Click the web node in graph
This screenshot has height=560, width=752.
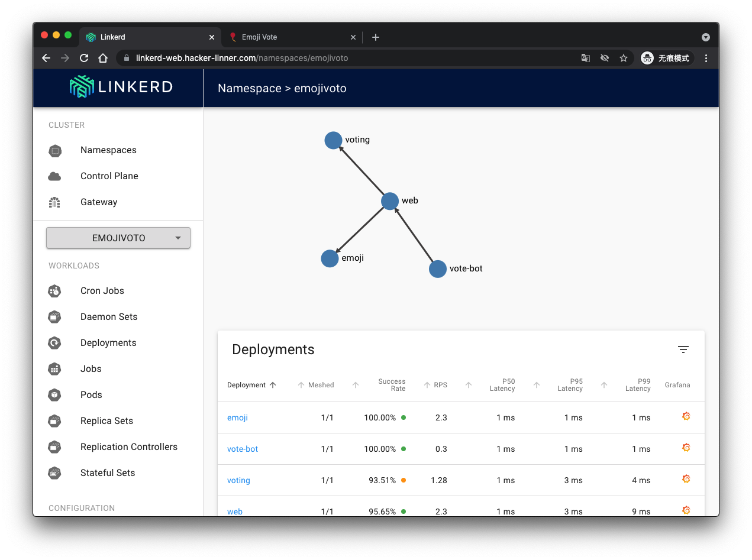click(x=390, y=201)
